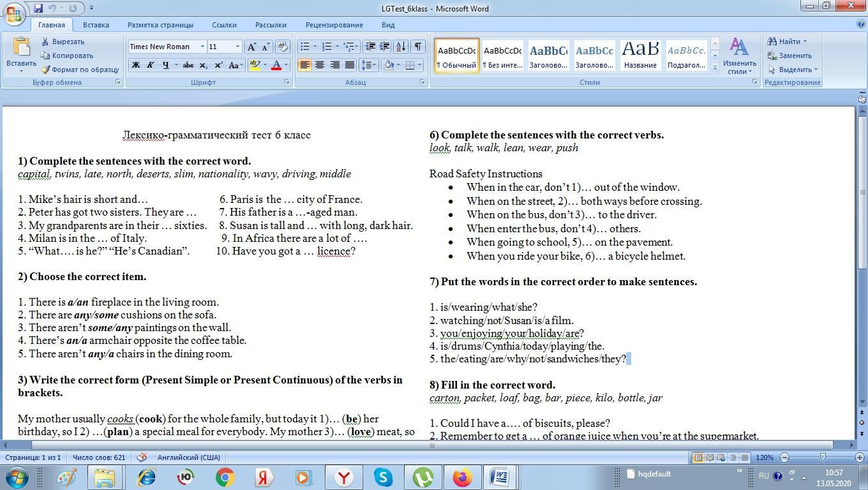The width and height of the screenshot is (868, 490).
Task: Open the Вставка tab
Action: tap(96, 25)
